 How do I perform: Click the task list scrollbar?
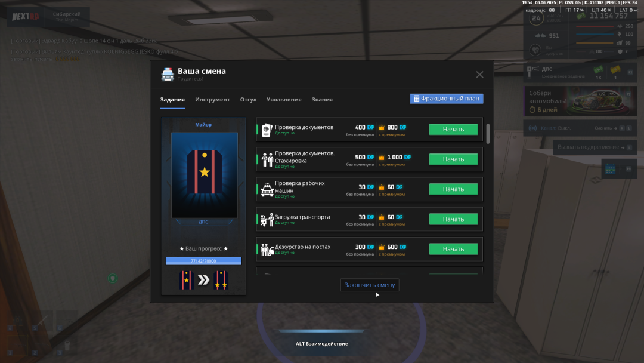[488, 134]
